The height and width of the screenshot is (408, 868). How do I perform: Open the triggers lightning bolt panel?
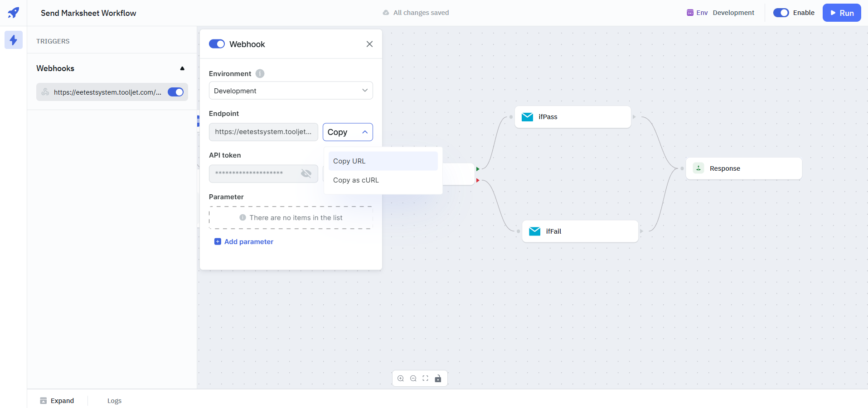tap(14, 40)
